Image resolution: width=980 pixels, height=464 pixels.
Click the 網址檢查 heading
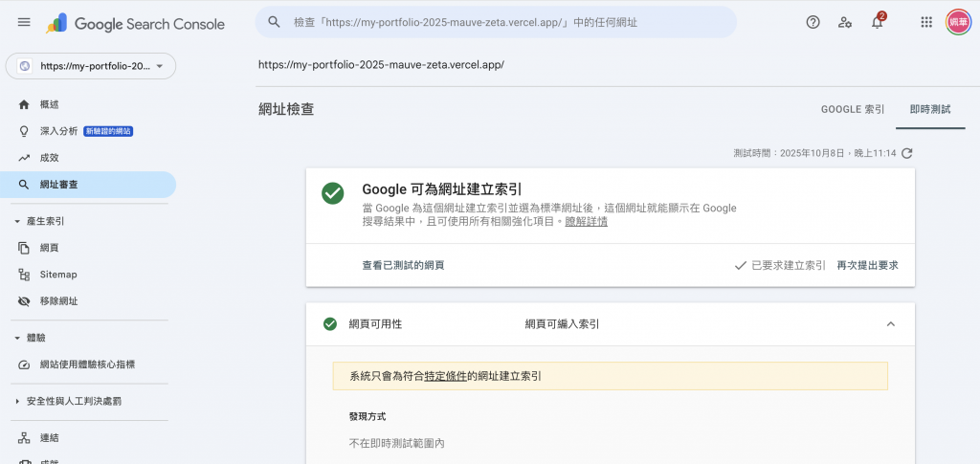point(286,109)
